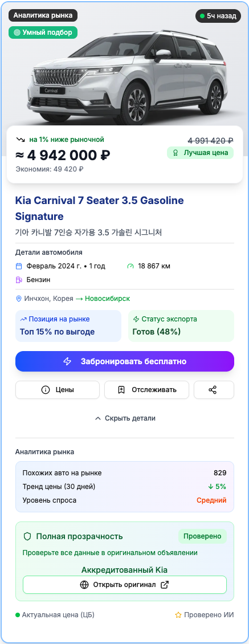Screen dimensions: 249x644
Task: Click the calendar icon next to Февраль 2024
Action: 19,266
